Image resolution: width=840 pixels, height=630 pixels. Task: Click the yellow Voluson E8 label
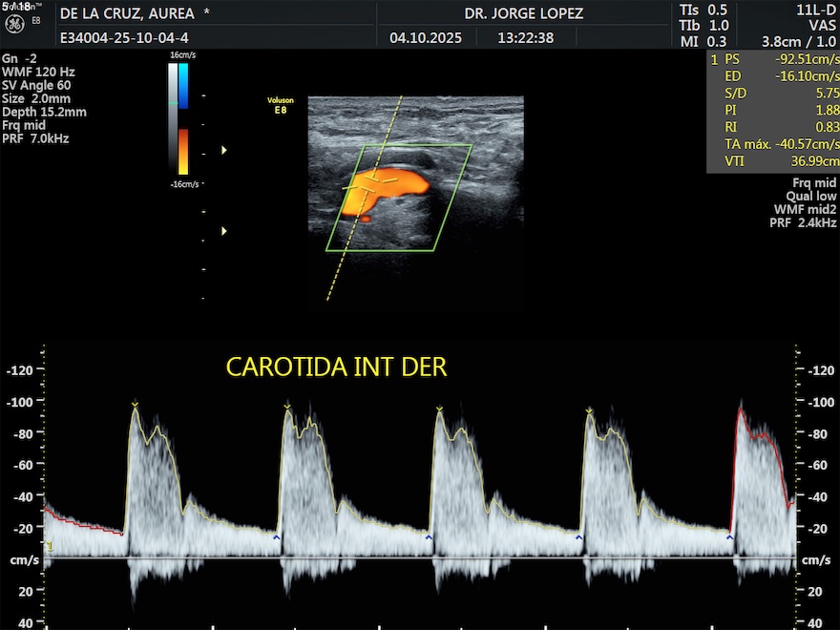[281, 103]
